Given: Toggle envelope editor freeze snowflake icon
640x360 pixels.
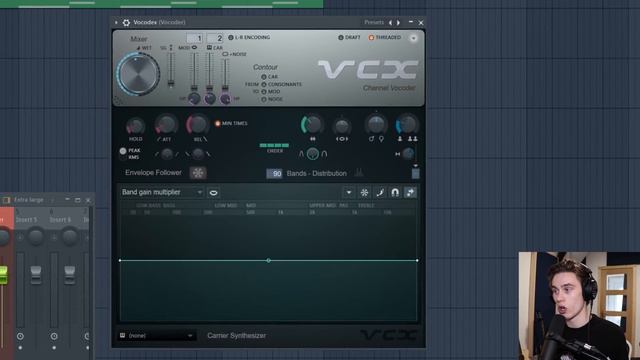Looking at the screenshot, I should [x=364, y=192].
